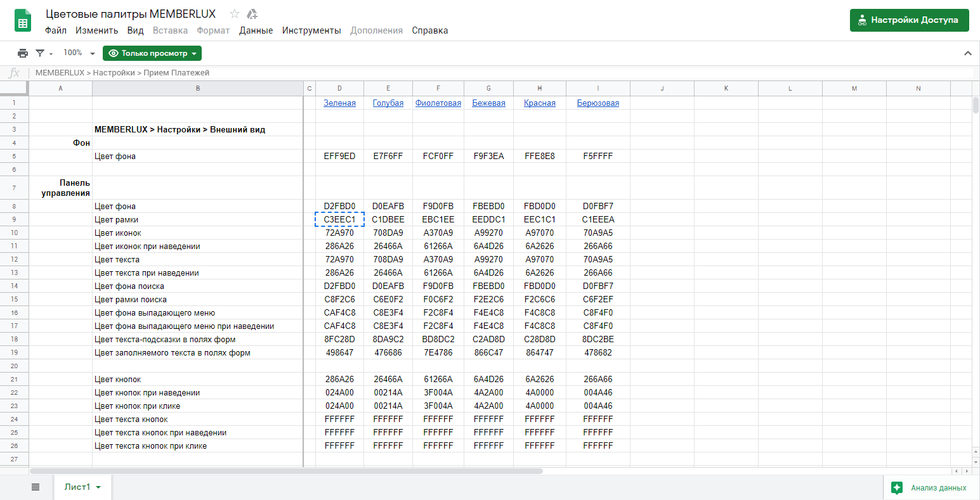
Task: Open the Фиолетовая palette link
Action: [x=438, y=103]
